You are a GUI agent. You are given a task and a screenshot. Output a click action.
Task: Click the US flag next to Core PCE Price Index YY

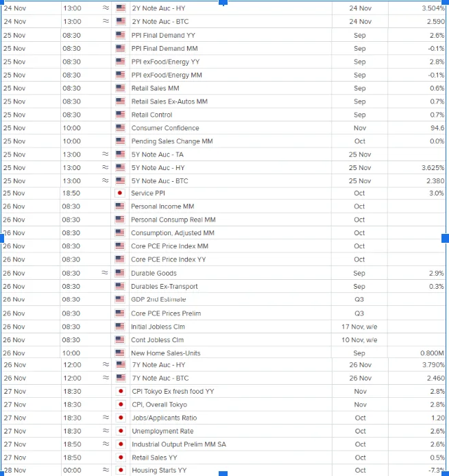(120, 259)
